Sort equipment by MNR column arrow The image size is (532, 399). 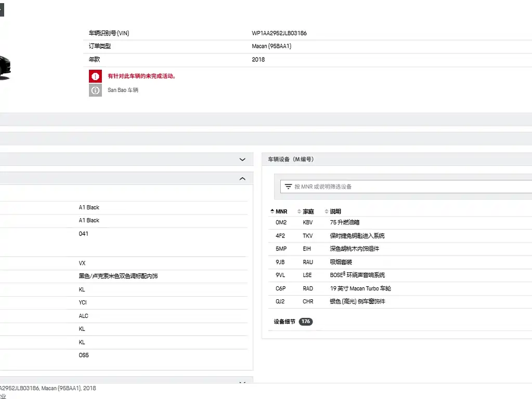click(x=272, y=211)
